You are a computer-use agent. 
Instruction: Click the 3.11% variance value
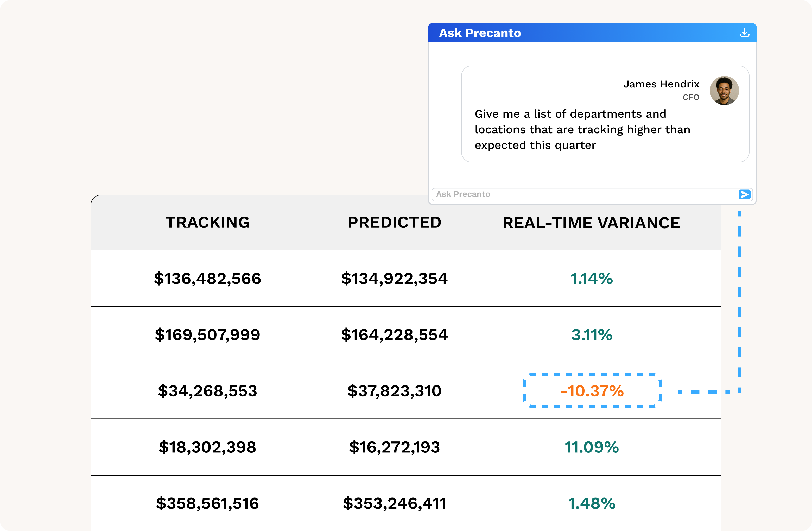[x=592, y=335]
